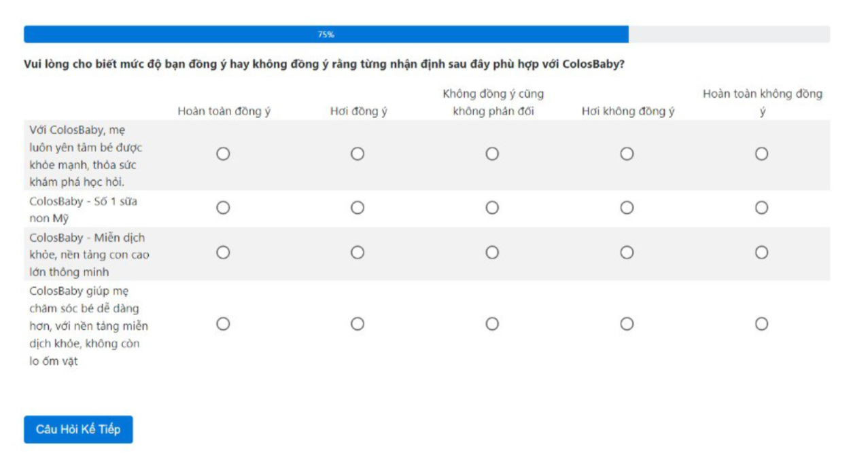Select 'Hoàn toàn không đồng ý' for 'giúp mẹ chăm sóc bé'

[761, 324]
